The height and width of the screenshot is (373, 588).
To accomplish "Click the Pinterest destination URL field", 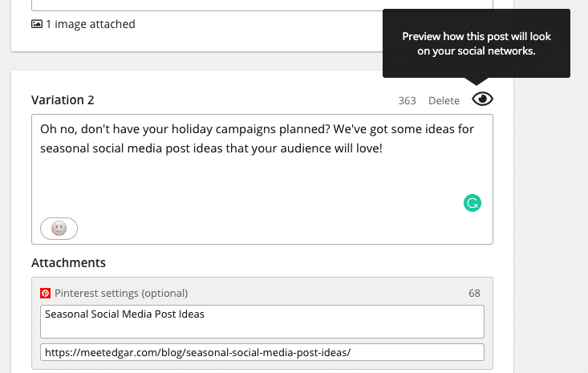I will [x=262, y=352].
